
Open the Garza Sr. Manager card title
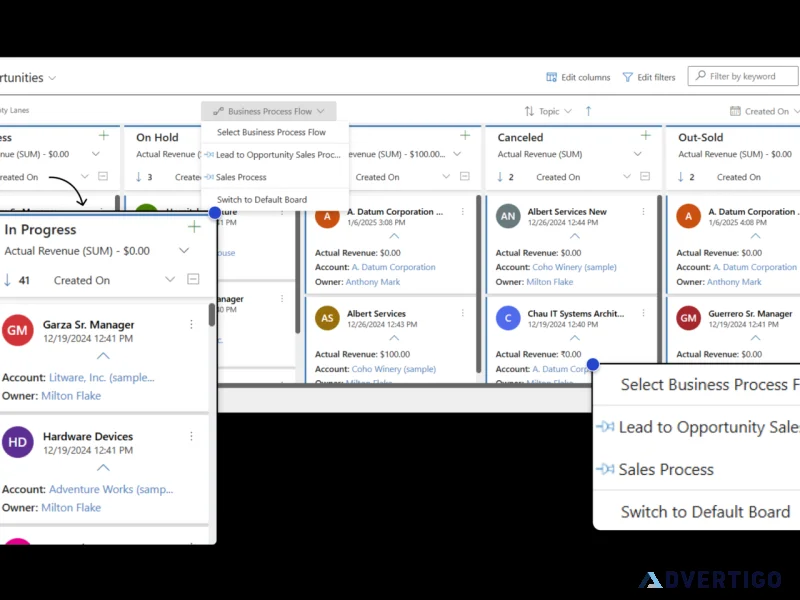(x=88, y=324)
